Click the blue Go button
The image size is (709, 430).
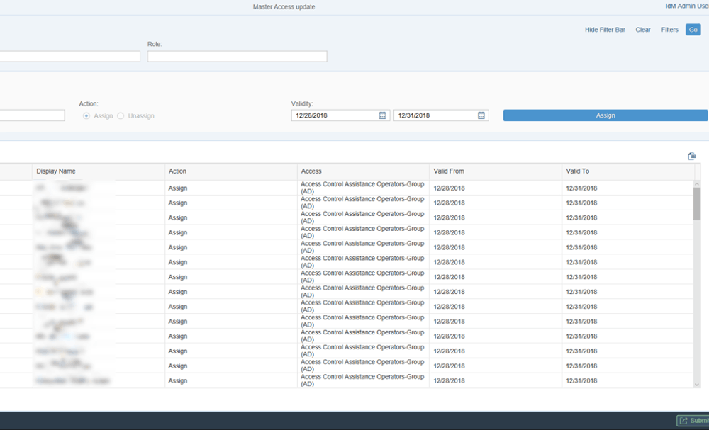pos(693,29)
